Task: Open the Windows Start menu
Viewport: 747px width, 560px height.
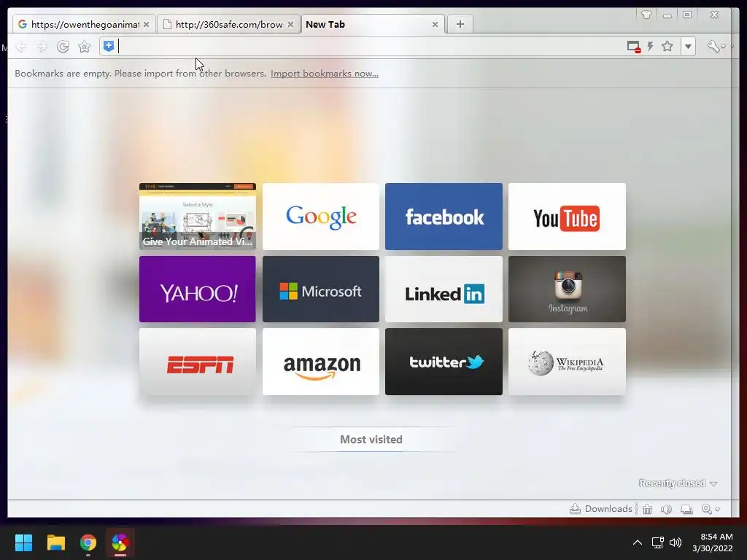Action: [x=23, y=542]
